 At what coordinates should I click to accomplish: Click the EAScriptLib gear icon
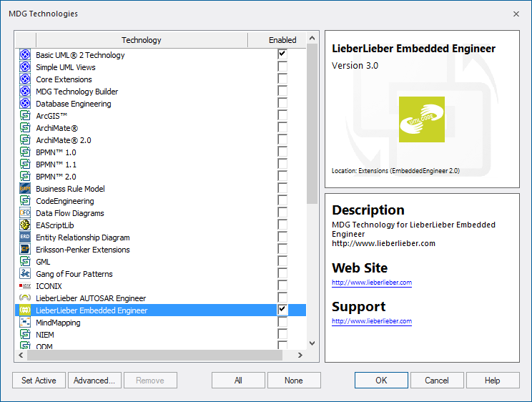click(x=25, y=225)
